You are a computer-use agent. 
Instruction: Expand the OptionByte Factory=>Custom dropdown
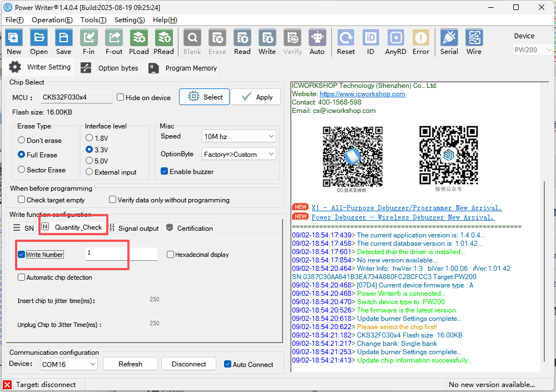(239, 154)
